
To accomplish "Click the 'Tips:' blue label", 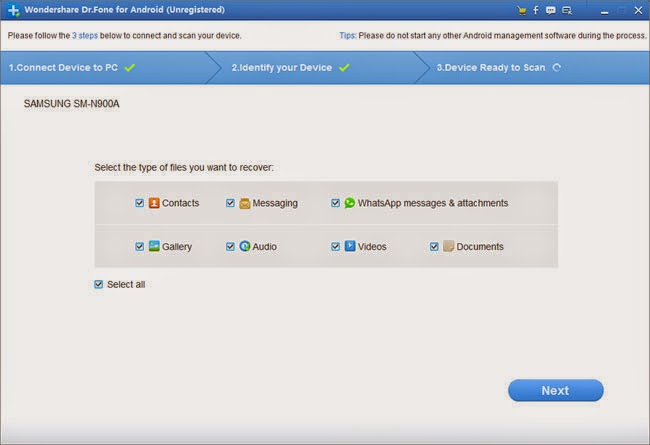I will pos(348,35).
